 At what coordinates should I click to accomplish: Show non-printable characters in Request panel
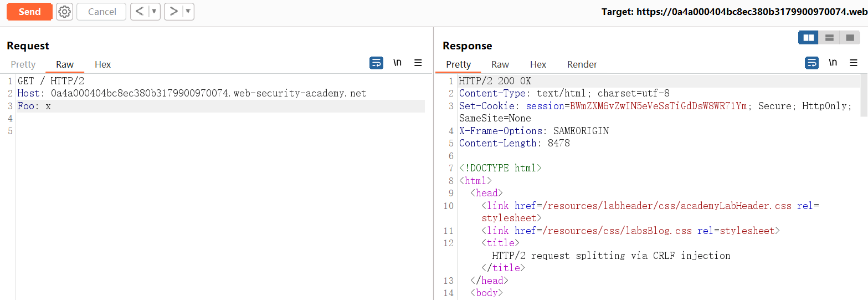click(397, 63)
